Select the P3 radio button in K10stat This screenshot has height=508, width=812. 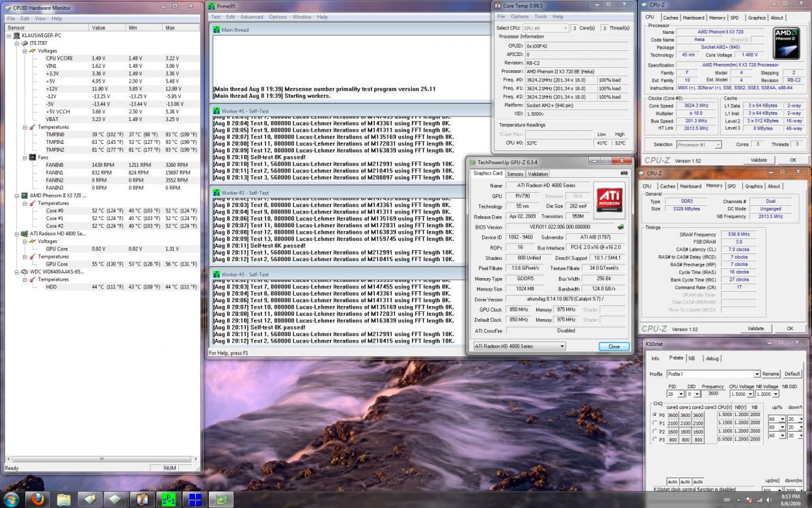click(x=655, y=440)
